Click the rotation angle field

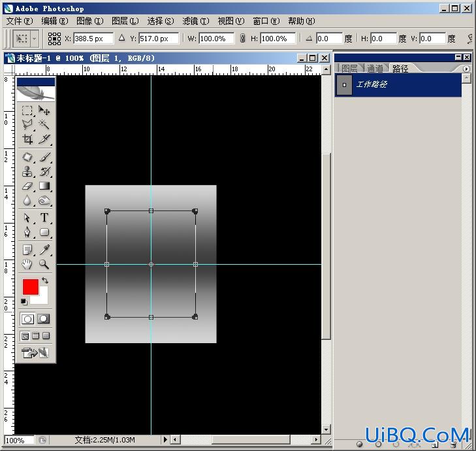click(x=329, y=39)
